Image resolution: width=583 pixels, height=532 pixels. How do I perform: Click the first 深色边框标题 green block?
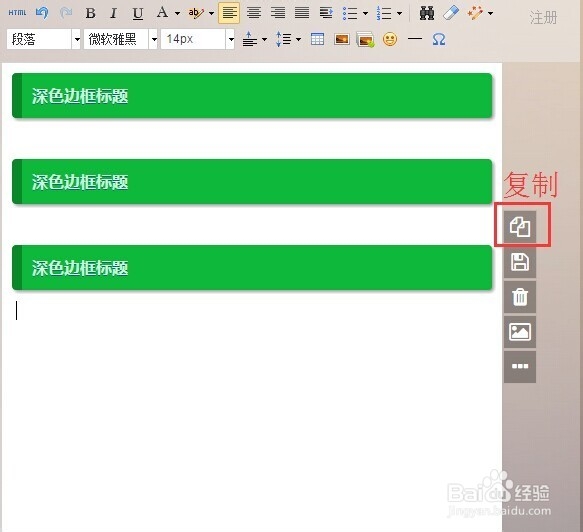(252, 96)
